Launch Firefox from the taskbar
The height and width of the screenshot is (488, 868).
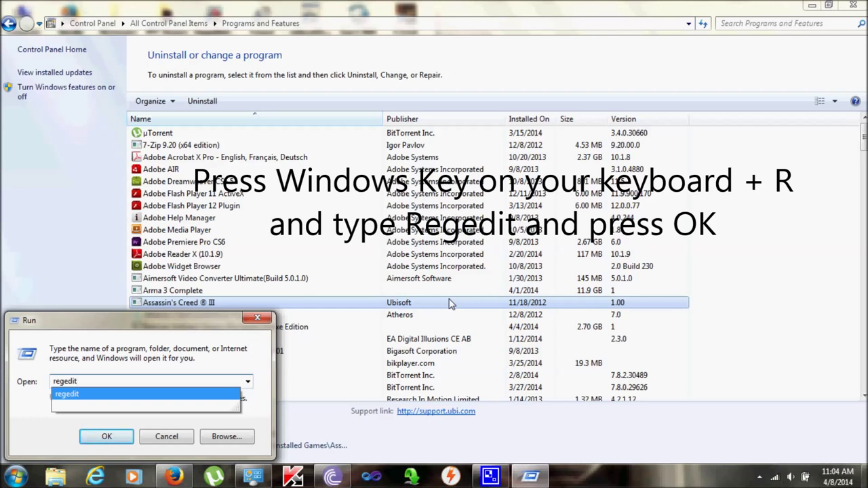coord(174,476)
